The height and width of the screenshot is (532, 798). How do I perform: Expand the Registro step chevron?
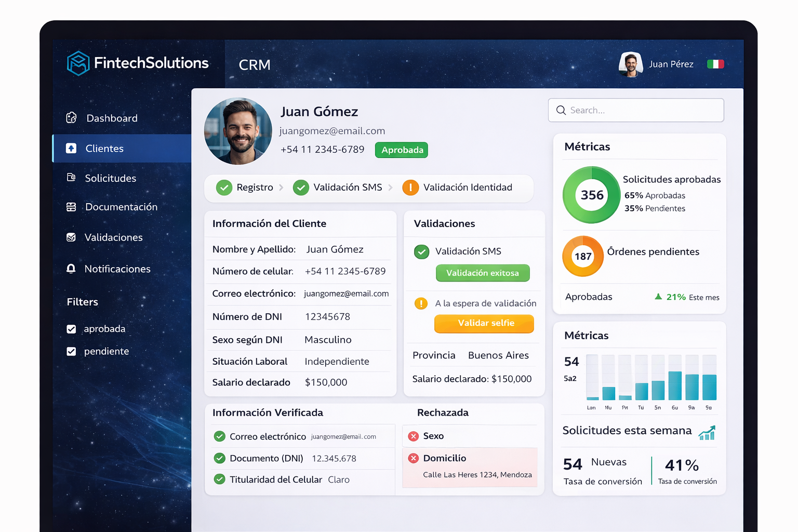click(x=282, y=188)
